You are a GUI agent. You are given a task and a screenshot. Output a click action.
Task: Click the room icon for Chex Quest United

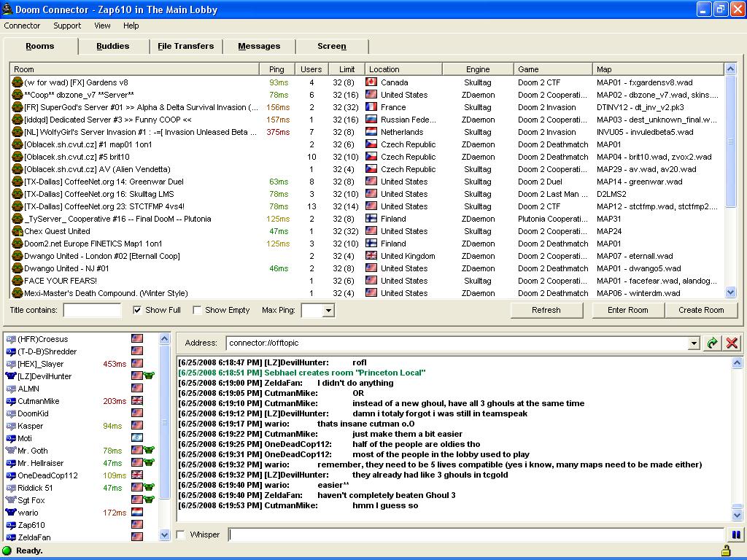pos(18,231)
